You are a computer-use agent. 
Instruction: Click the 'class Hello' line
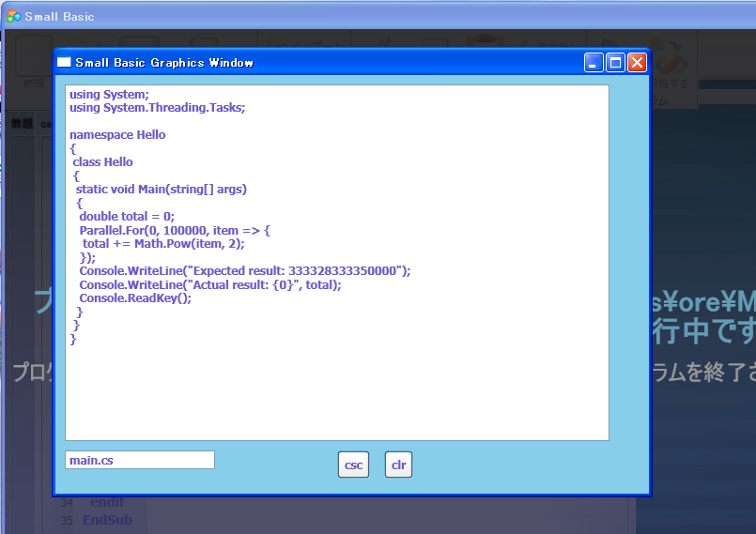102,162
